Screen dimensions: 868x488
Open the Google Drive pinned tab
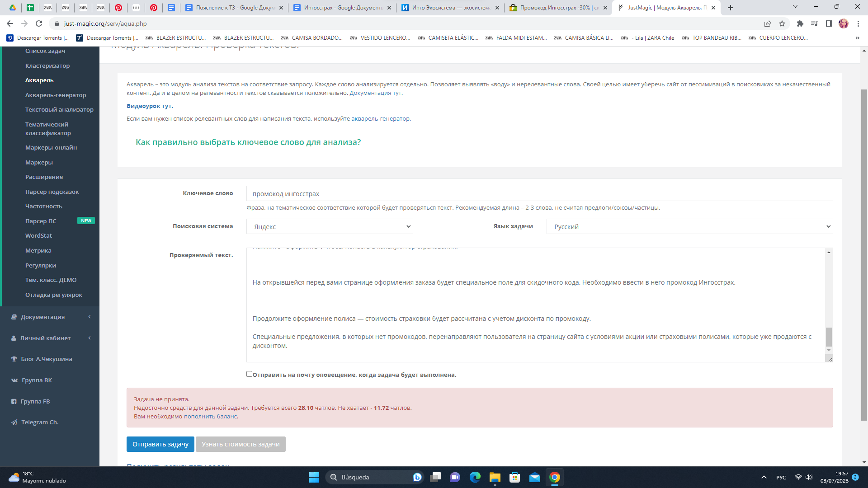coord(13,8)
